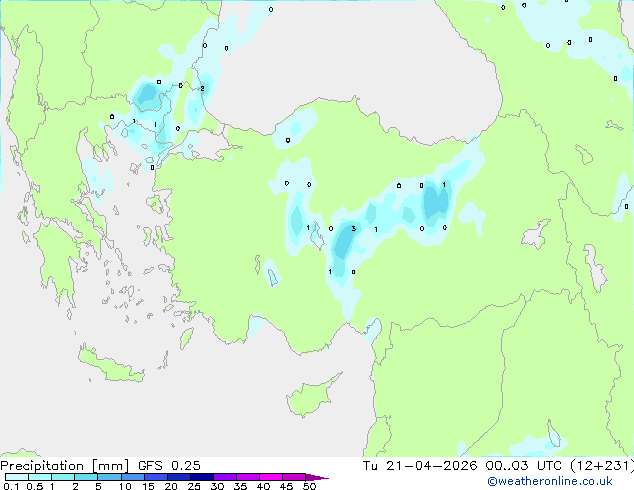Click the 15–20 mm legend color swatch
Image resolution: width=634 pixels, height=490 pixels.
click(x=155, y=477)
